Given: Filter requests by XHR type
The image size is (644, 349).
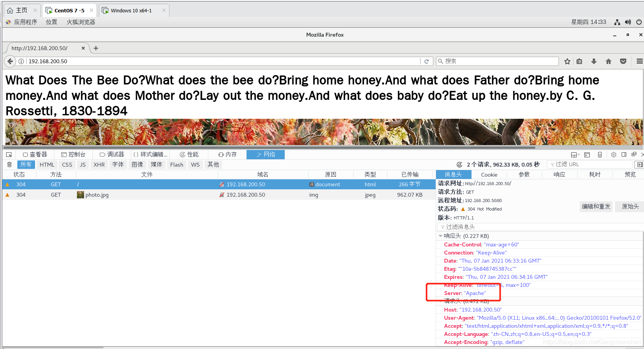Looking at the screenshot, I should click(x=99, y=165).
